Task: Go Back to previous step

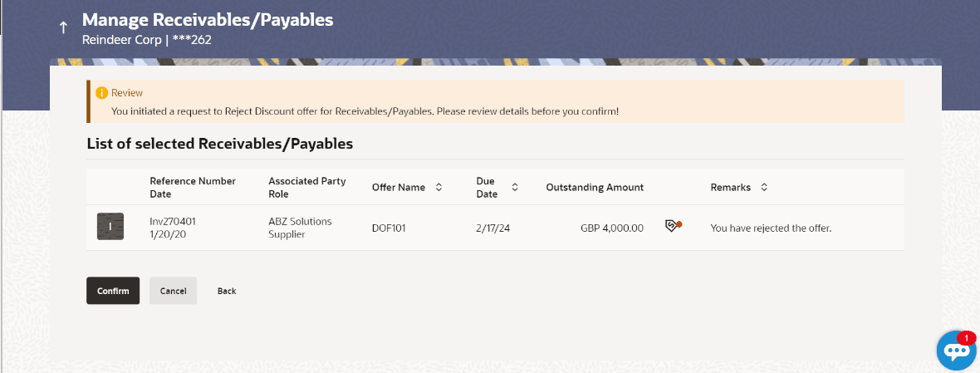Action: [x=227, y=291]
